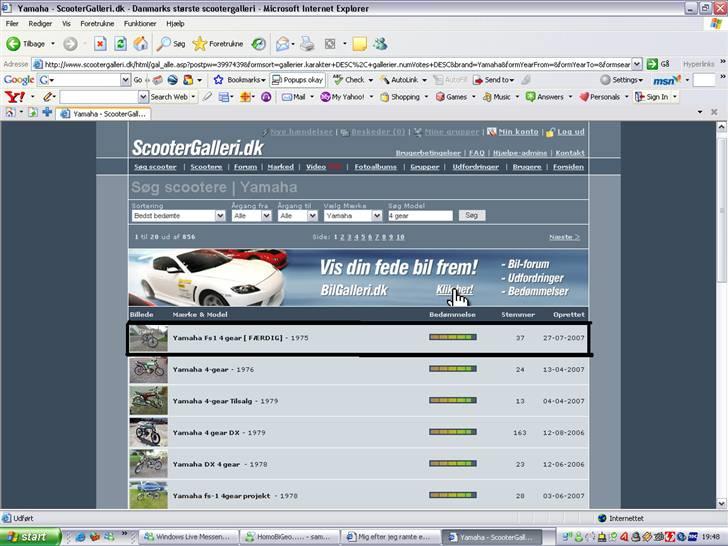Click the Søg search button on page

[x=472, y=215]
